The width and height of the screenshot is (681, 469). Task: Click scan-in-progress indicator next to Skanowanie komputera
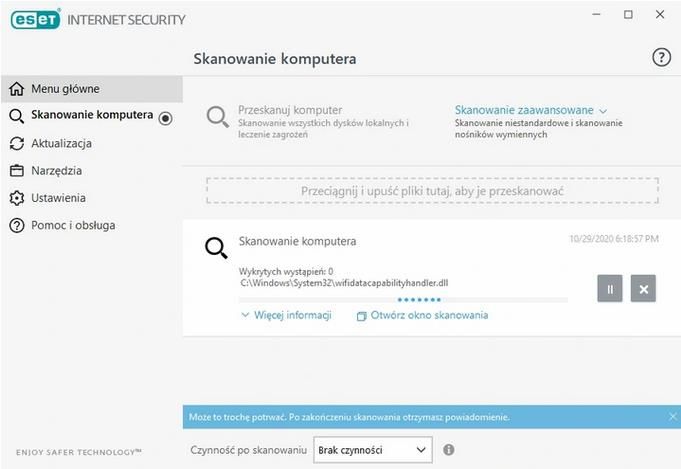coord(165,118)
